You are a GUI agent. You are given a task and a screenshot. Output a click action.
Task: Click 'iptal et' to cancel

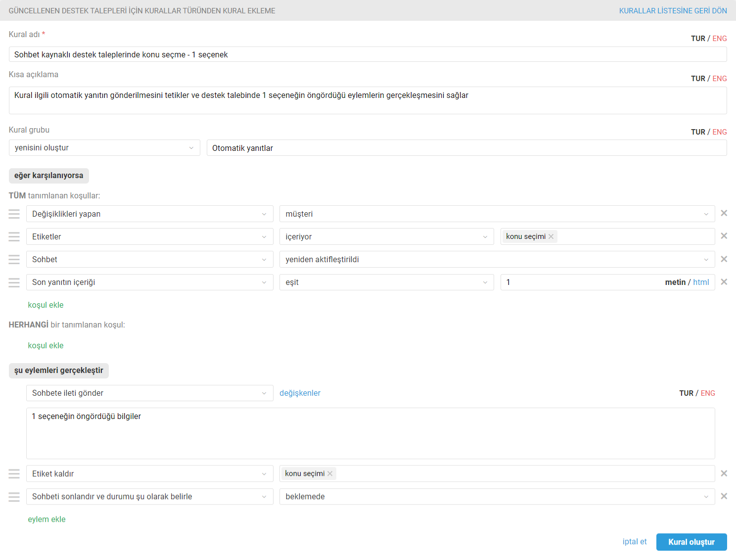[635, 542]
